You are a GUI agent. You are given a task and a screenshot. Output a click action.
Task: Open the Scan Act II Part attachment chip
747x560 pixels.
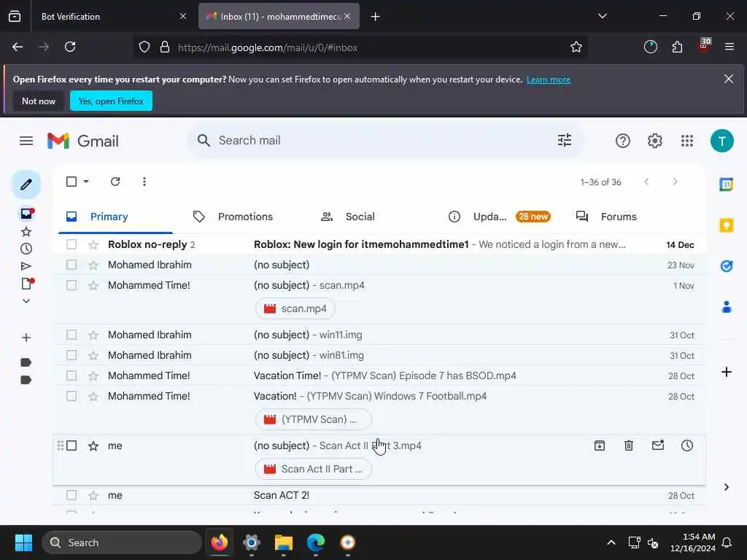pos(314,469)
